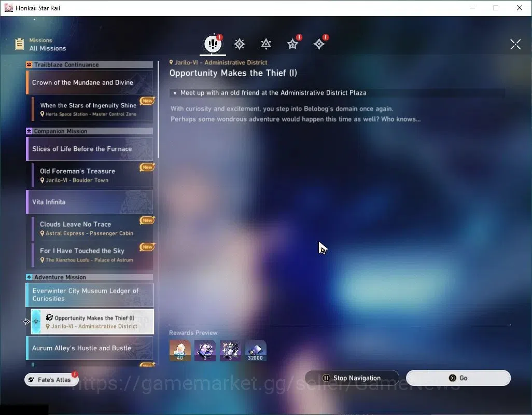Click the Adventure Mission section header

(x=90, y=277)
